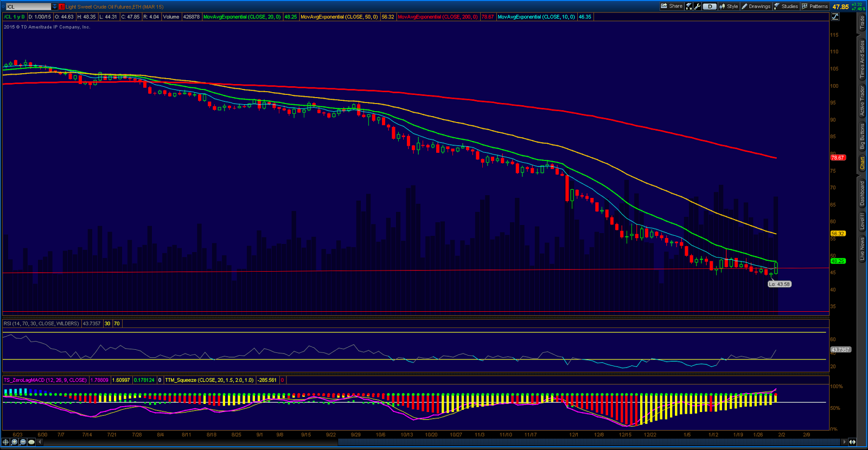Open the Times And Sales sidebar tab
Viewport: 868px width, 450px height.
862,60
